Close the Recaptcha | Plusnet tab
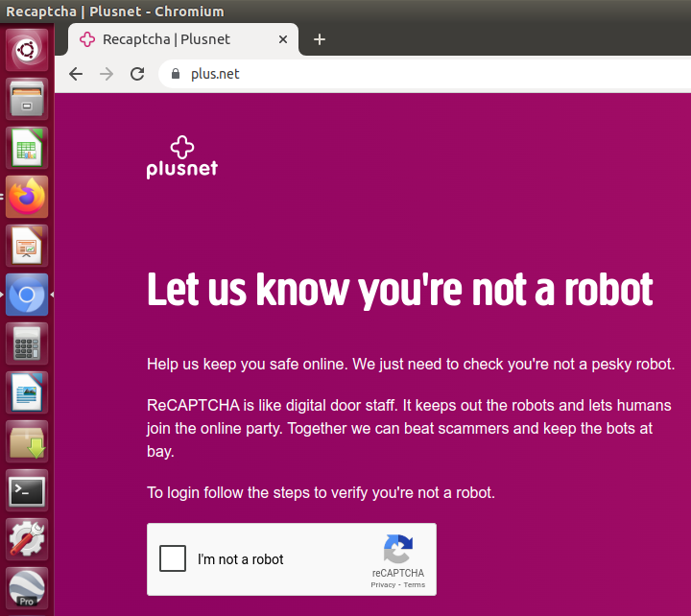The image size is (691, 616). point(283,39)
